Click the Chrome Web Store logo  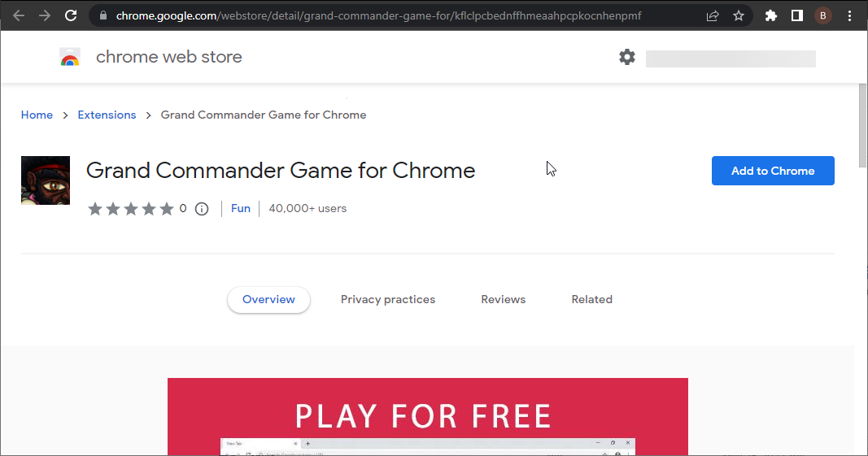point(70,57)
